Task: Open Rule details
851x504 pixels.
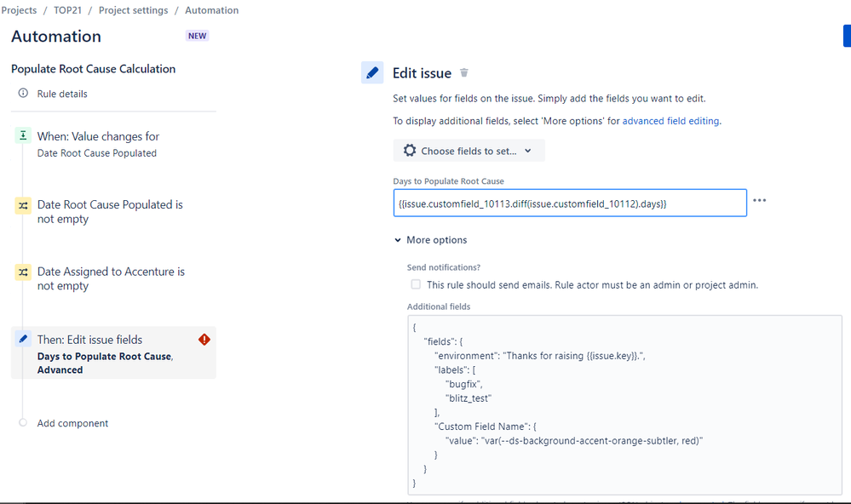Action: (x=62, y=94)
